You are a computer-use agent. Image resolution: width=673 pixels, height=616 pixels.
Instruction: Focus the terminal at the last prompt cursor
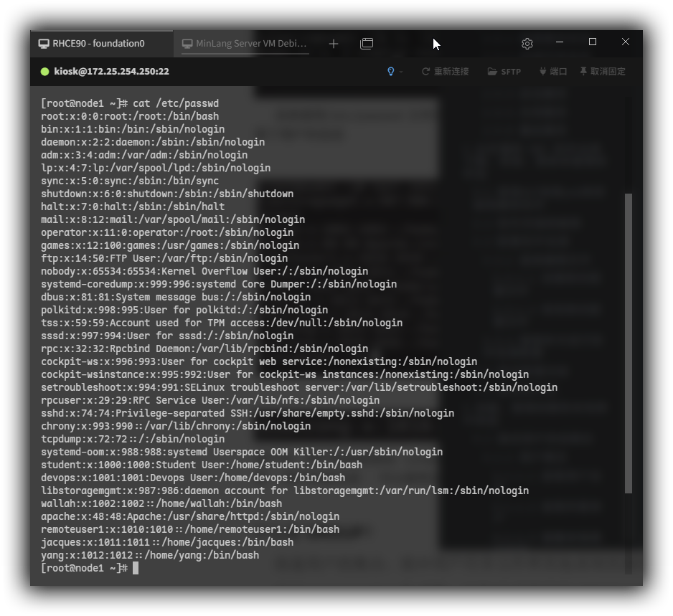tap(135, 568)
